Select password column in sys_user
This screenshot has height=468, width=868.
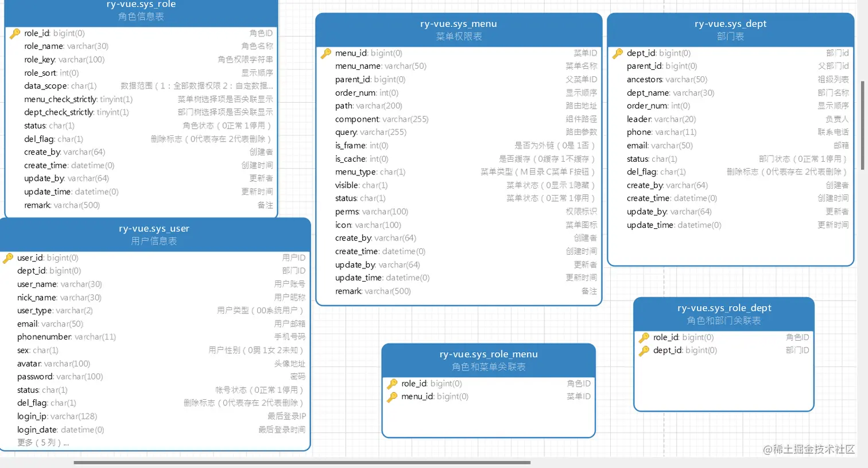click(x=154, y=377)
